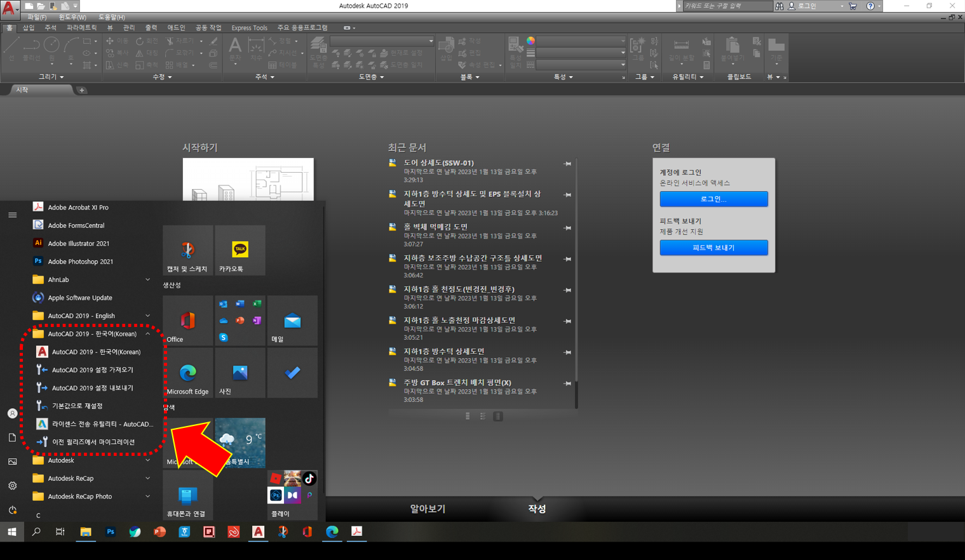Expand the Autodesk ReCap Photo folder
This screenshot has height=560, width=965.
tap(147, 497)
